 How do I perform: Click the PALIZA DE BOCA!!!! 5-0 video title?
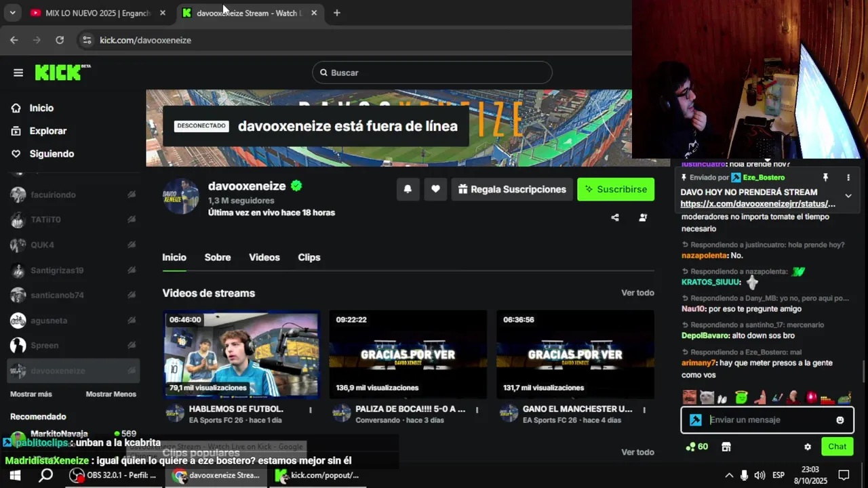[410, 409]
